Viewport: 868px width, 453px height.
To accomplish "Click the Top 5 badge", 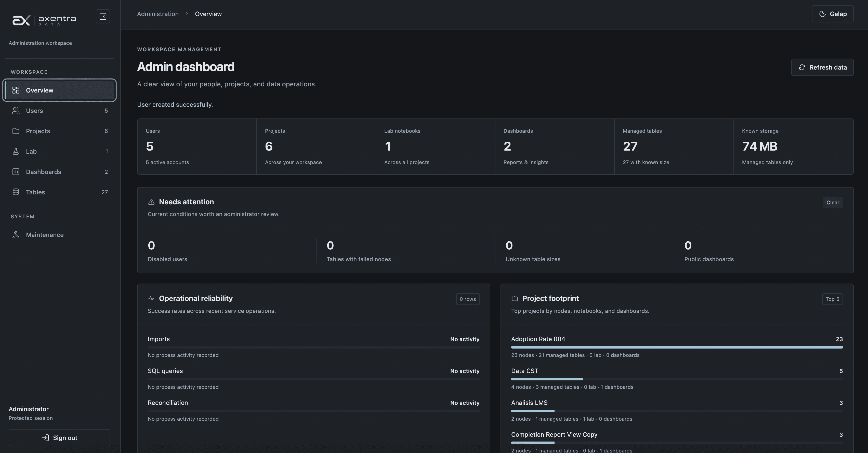I will pos(832,299).
